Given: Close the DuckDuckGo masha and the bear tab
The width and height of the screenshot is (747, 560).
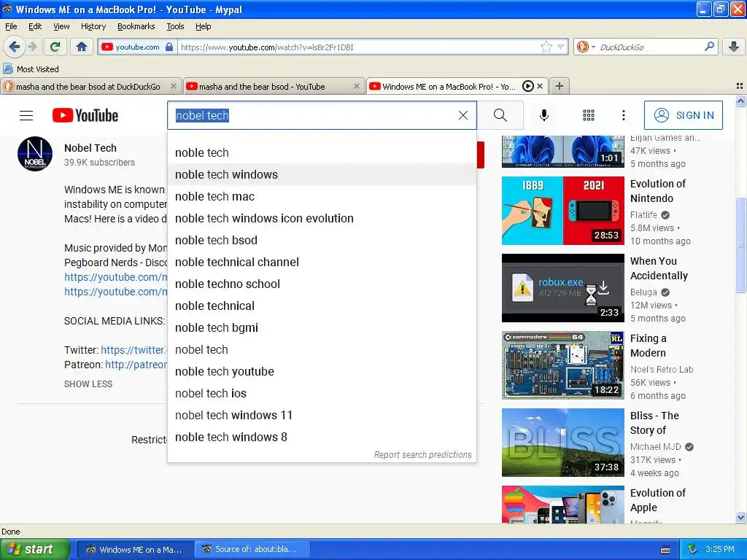Looking at the screenshot, I should pos(174,86).
